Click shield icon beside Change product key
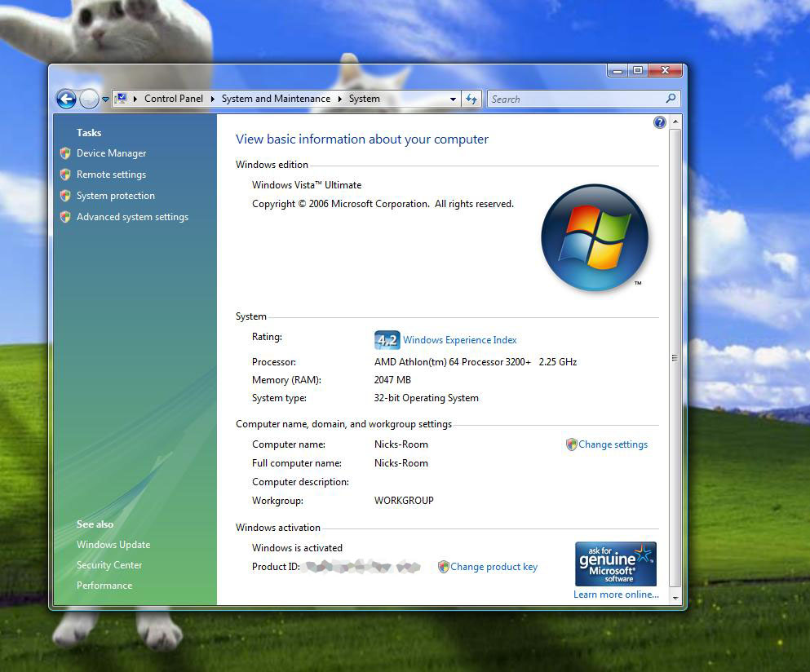This screenshot has width=810, height=672. pos(443,567)
